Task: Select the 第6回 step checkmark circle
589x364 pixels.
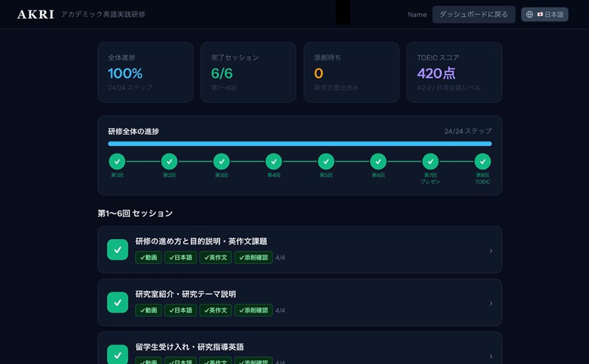Action: [378, 161]
